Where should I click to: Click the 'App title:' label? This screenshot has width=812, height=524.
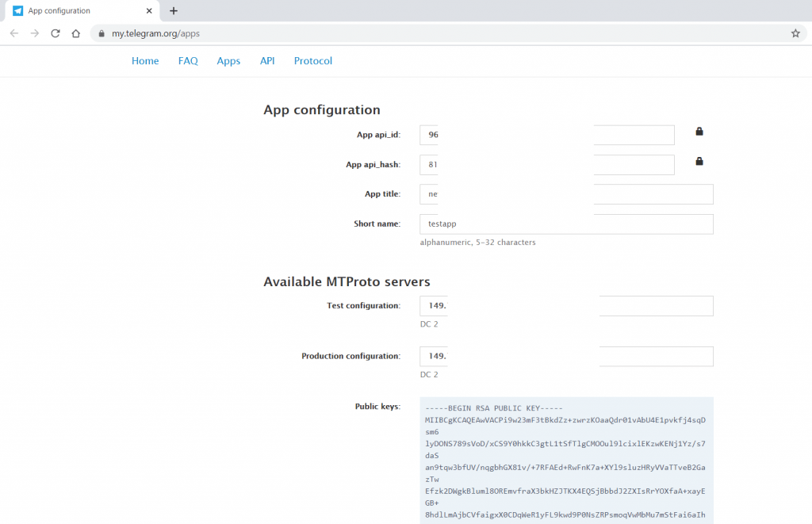click(382, 193)
